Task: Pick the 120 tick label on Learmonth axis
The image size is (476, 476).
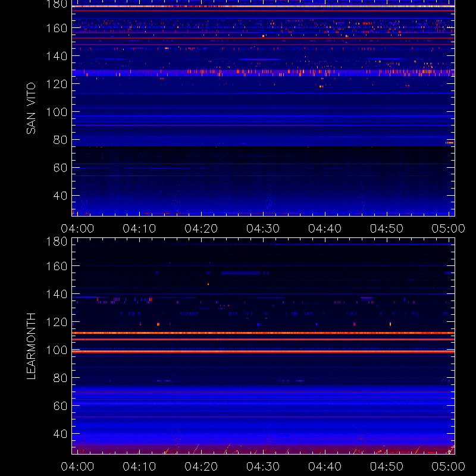Action: pyautogui.click(x=57, y=322)
